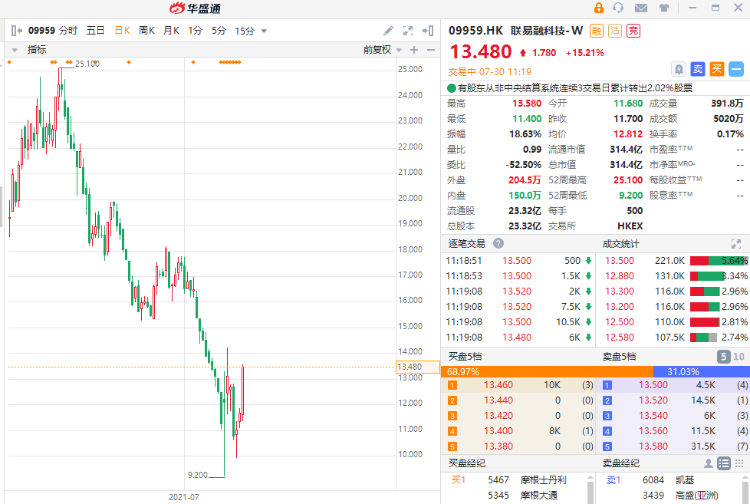Zoom in the K-line chart with plus
Screen dimensions: 750x504
click(x=414, y=50)
